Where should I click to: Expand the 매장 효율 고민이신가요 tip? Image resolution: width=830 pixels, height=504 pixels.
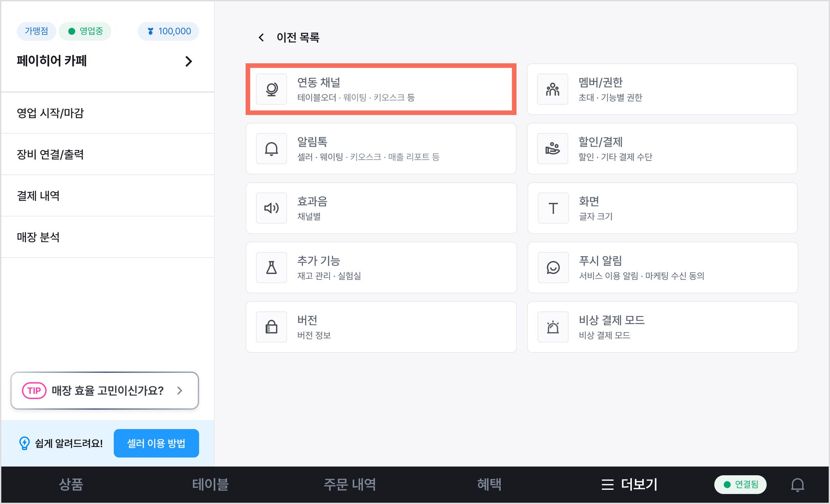(105, 391)
